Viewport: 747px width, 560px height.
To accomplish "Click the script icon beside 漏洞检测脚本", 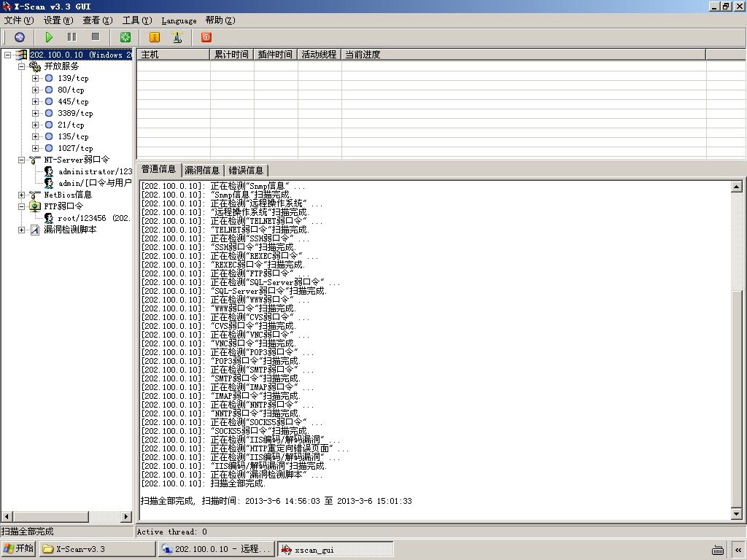I will pyautogui.click(x=35, y=230).
